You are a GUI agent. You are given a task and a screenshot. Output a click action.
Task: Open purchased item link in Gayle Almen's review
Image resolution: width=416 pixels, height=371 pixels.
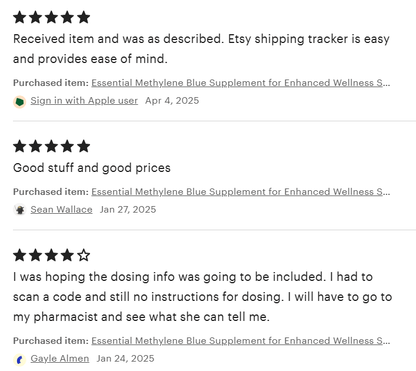pos(241,341)
